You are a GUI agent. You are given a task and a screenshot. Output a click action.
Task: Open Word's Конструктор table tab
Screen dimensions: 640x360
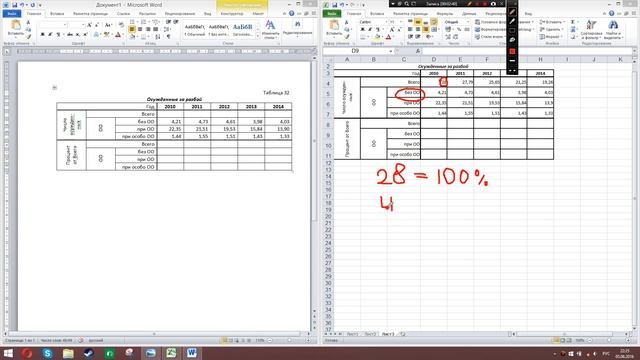point(232,14)
